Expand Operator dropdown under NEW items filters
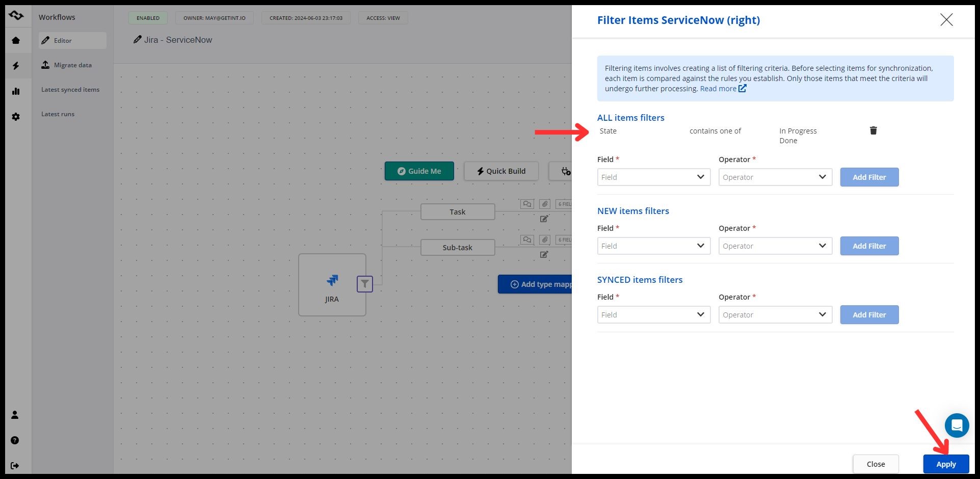 tap(775, 246)
